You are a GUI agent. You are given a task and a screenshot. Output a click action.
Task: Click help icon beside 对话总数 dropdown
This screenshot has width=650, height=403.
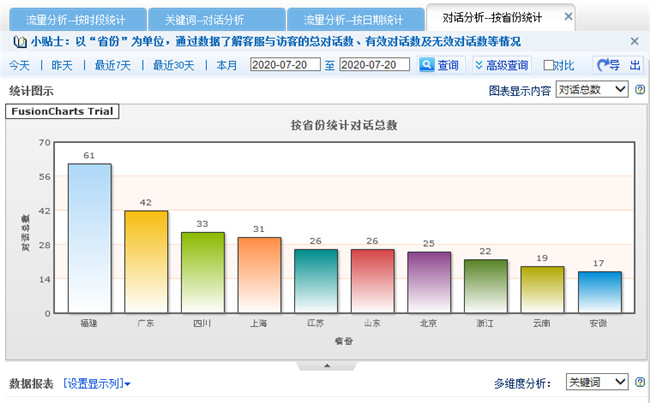[x=639, y=90]
